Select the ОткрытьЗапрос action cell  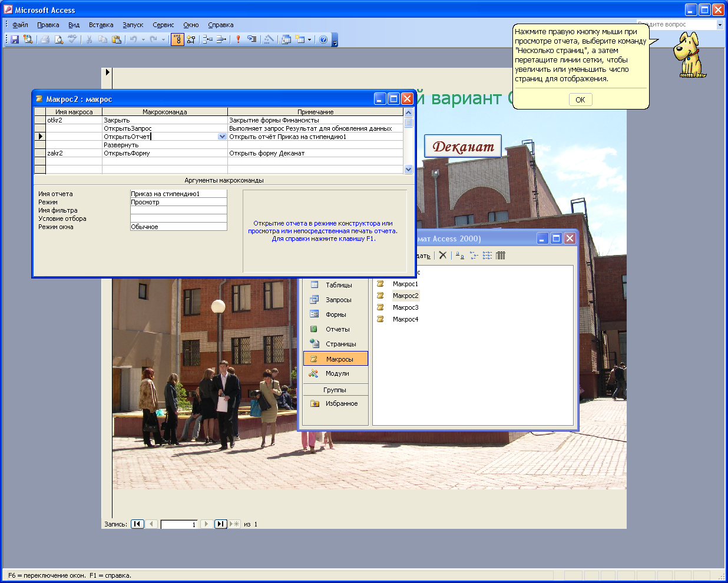tap(164, 128)
